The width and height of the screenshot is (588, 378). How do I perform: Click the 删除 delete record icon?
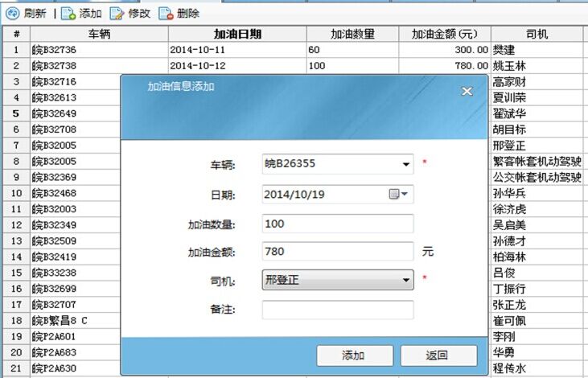pyautogui.click(x=166, y=13)
